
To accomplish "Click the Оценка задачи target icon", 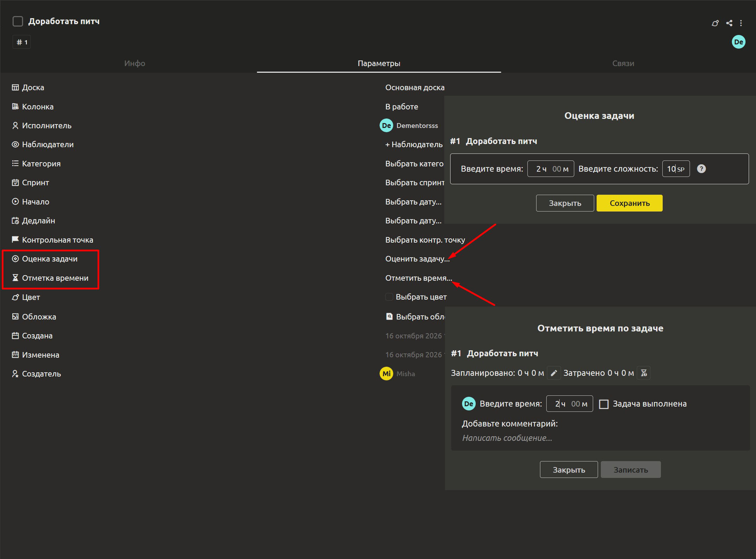I will (x=15, y=259).
